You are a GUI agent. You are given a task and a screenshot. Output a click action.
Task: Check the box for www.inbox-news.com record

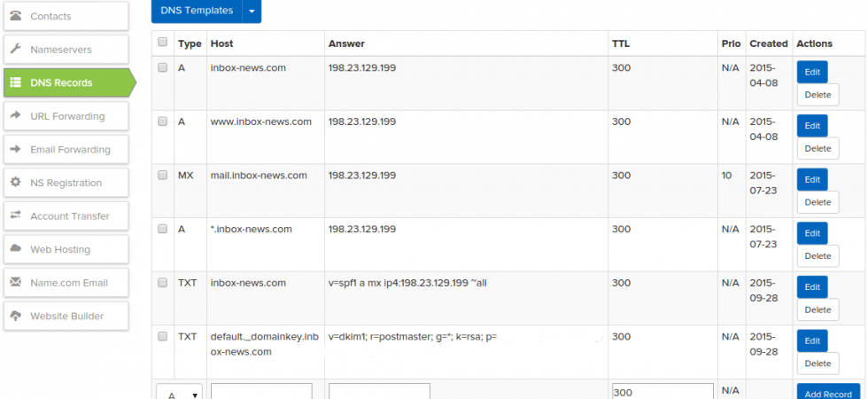pos(162,121)
